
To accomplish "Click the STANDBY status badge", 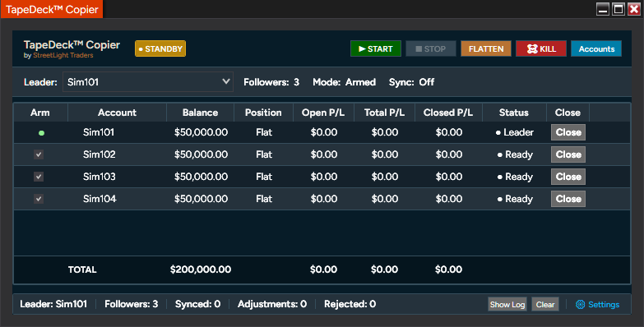I will 160,48.
